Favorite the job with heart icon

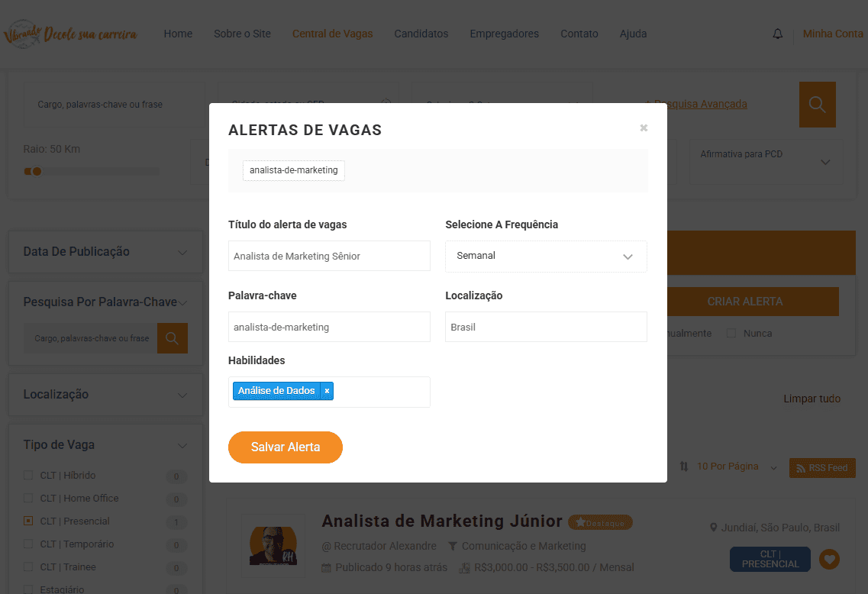829,560
